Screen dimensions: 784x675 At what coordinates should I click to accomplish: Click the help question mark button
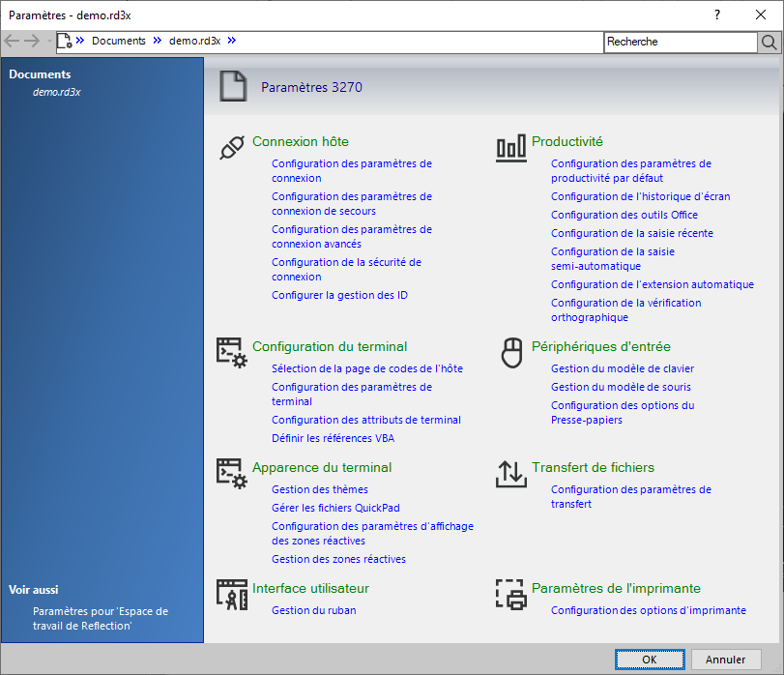click(717, 15)
